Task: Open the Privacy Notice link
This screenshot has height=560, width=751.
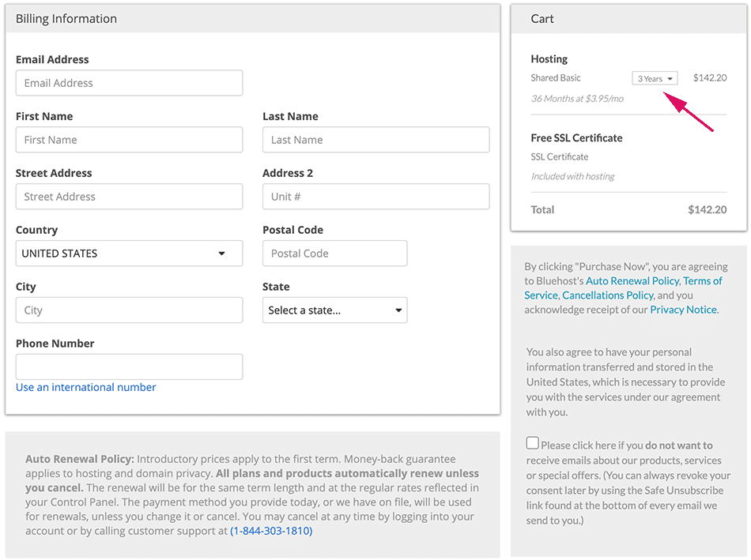Action: point(683,310)
